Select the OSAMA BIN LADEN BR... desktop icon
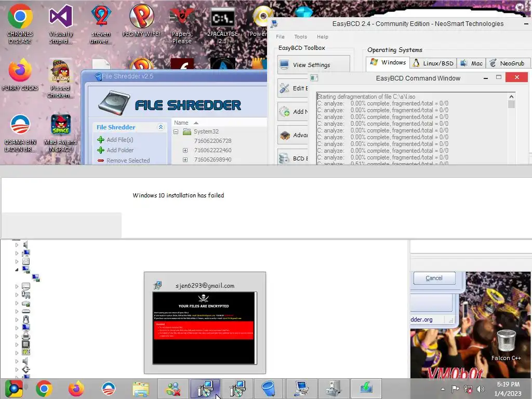The height and width of the screenshot is (399, 532). 20,133
